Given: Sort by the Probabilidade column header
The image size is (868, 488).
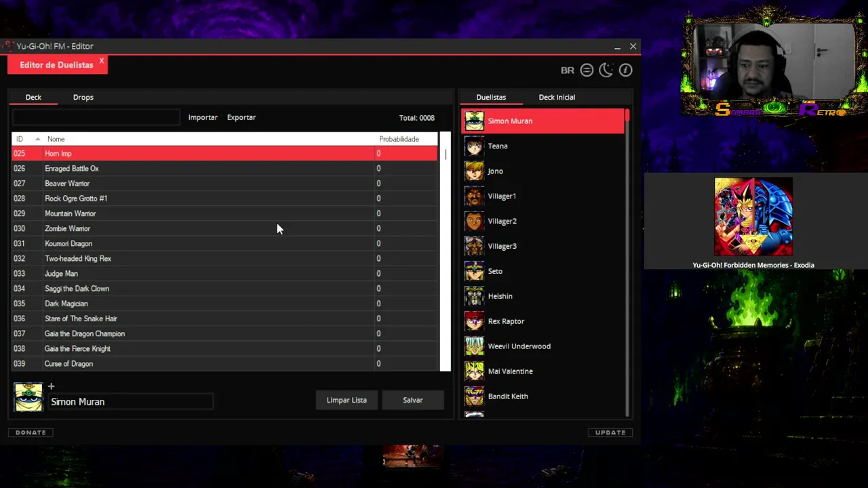Looking at the screenshot, I should (x=406, y=139).
